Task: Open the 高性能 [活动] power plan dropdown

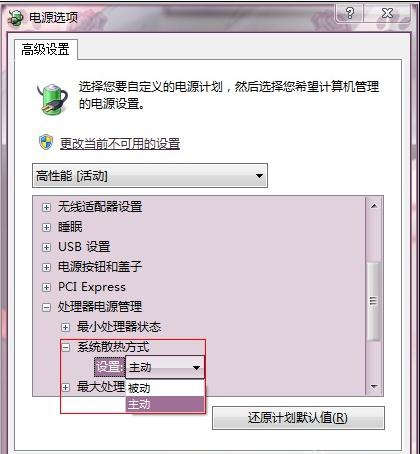Action: click(x=150, y=176)
